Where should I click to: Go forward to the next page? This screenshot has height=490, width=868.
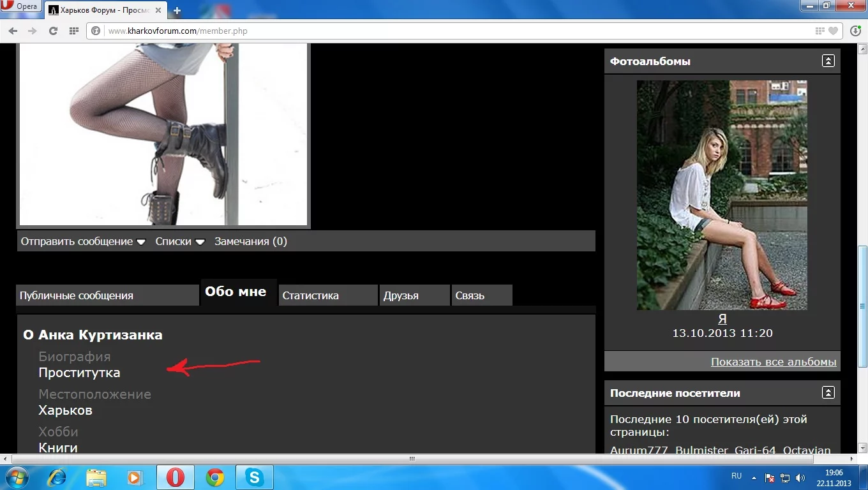coord(32,31)
